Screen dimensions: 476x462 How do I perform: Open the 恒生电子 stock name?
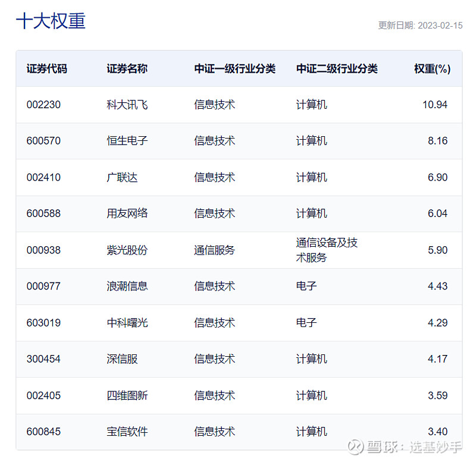point(127,141)
